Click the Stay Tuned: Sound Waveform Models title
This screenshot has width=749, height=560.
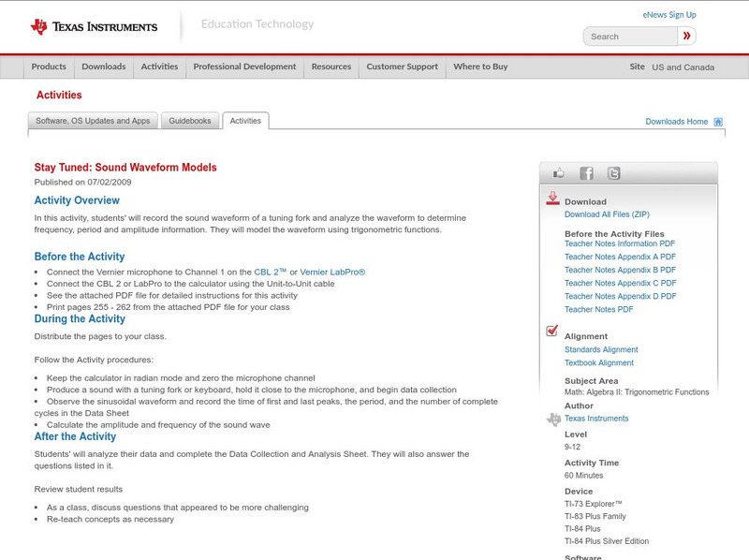pos(125,168)
